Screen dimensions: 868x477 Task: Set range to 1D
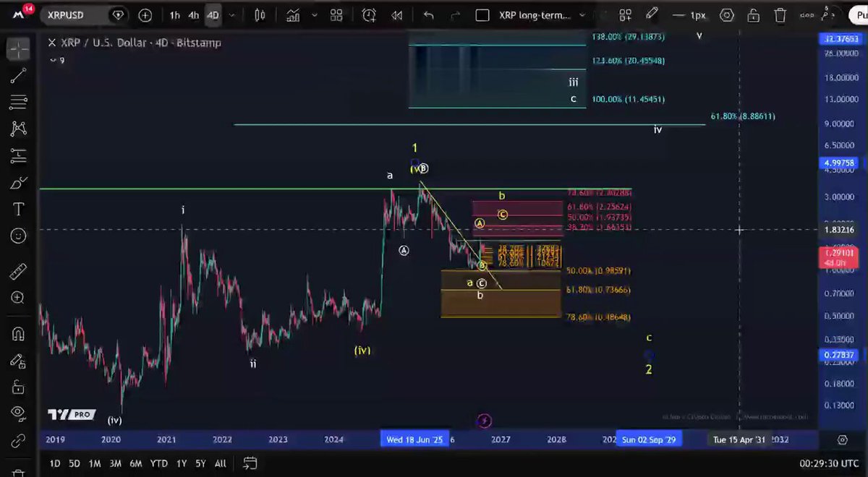pyautogui.click(x=55, y=463)
